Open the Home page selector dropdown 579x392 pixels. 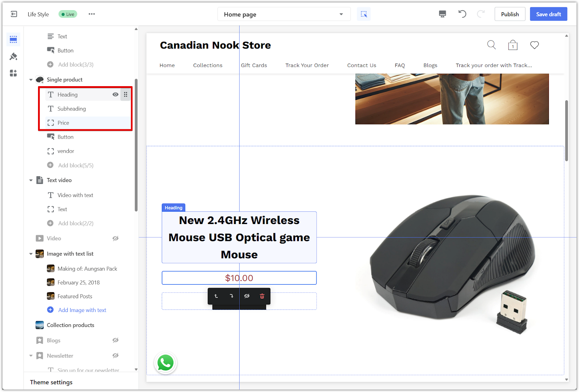click(284, 14)
